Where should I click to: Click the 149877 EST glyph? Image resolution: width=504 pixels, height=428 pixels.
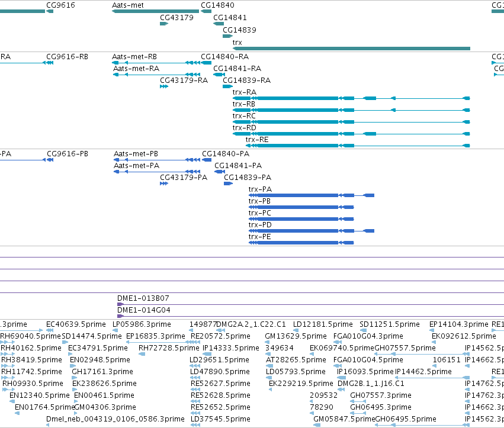click(191, 330)
